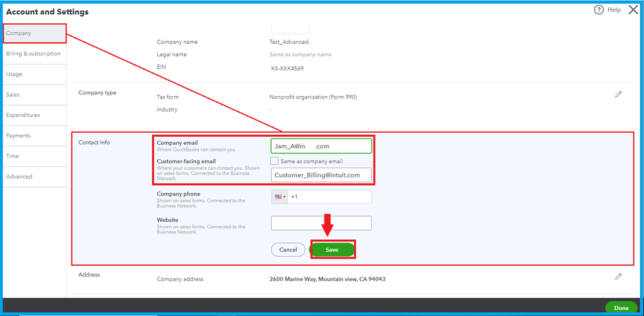Click the green Done button
The image size is (644, 316).
pos(621,308)
